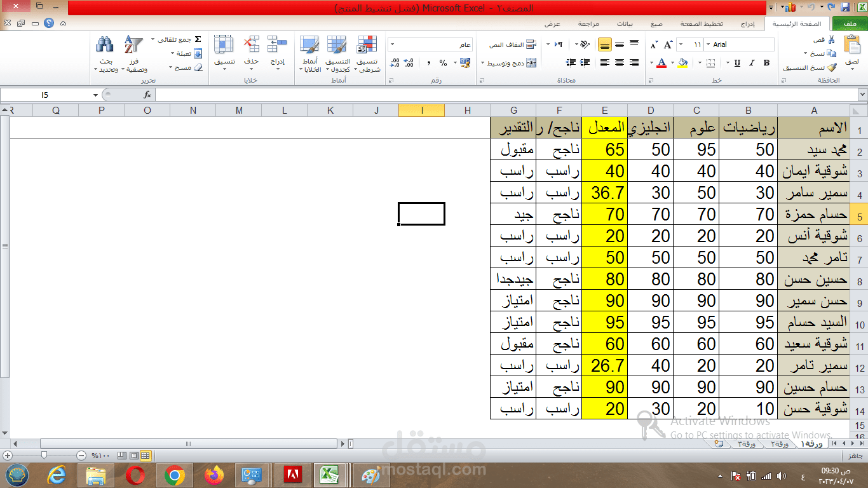Expand the Paste (لصق) options arrow
Screen dimensions: 868x488
pos(851,68)
